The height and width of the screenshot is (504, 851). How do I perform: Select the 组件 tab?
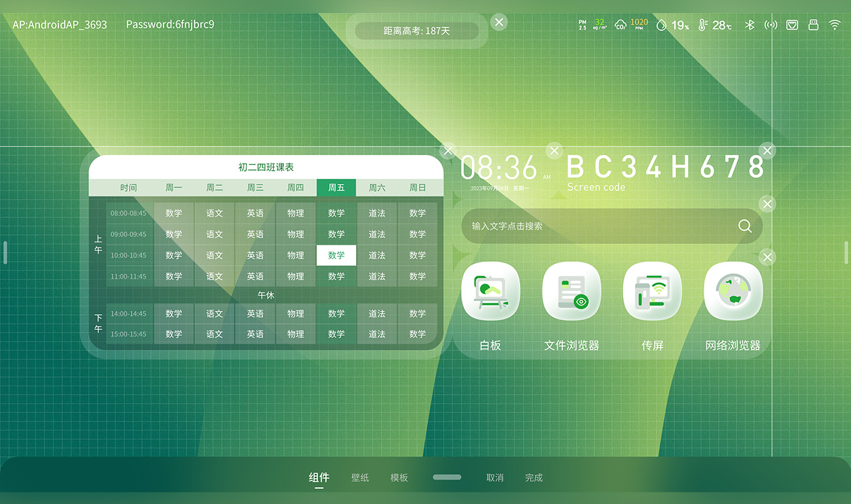(319, 478)
